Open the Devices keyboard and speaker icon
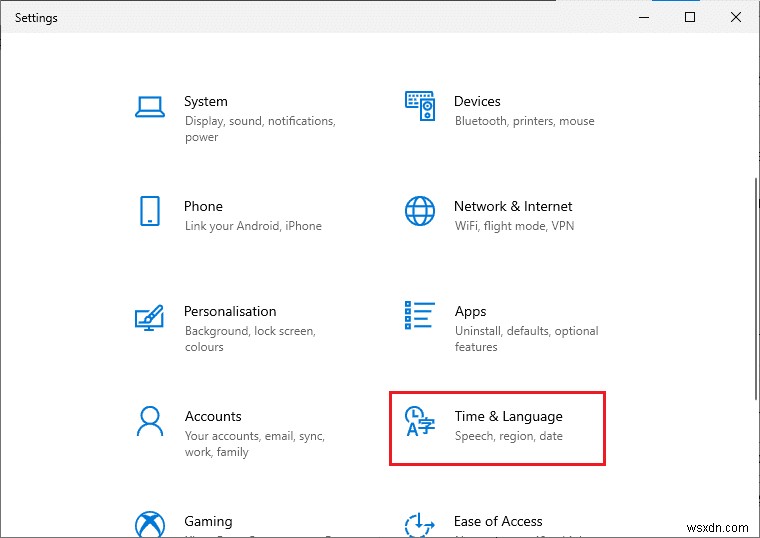The height and width of the screenshot is (538, 760). coord(420,106)
